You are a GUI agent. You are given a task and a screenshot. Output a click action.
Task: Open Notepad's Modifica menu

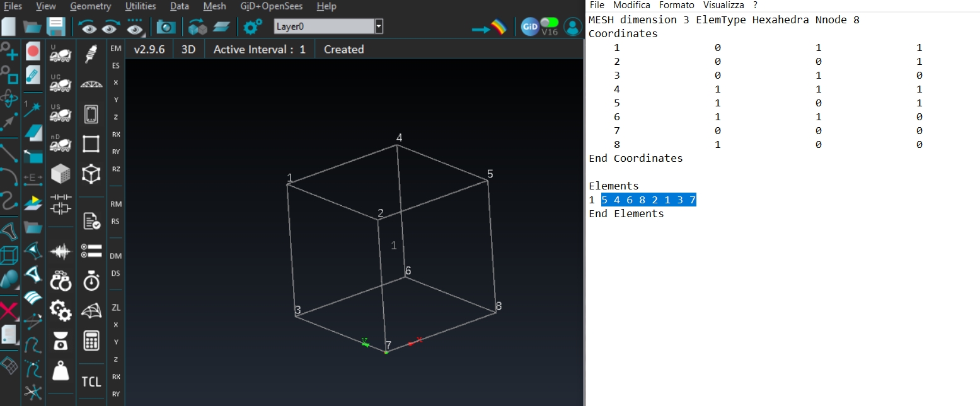[631, 5]
